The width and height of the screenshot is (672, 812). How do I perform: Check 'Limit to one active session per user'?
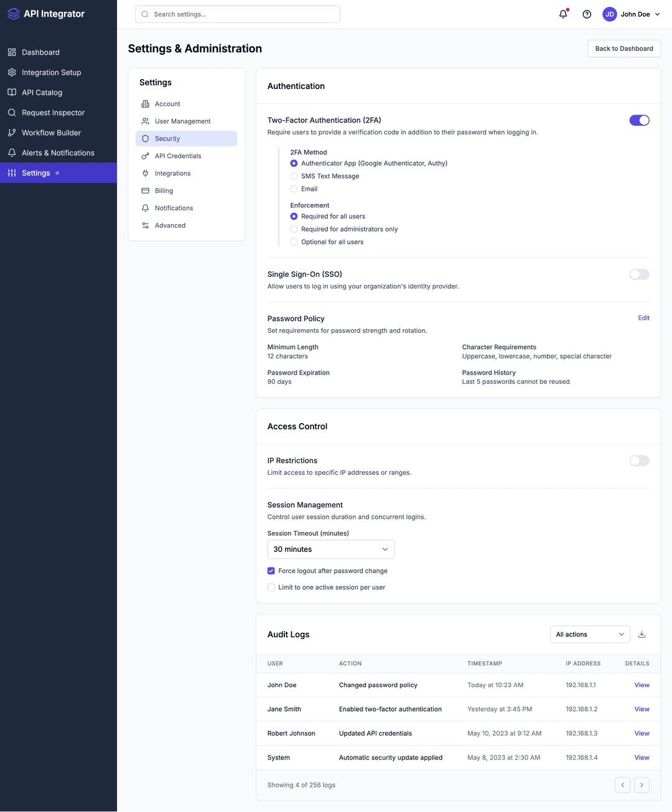coord(271,587)
